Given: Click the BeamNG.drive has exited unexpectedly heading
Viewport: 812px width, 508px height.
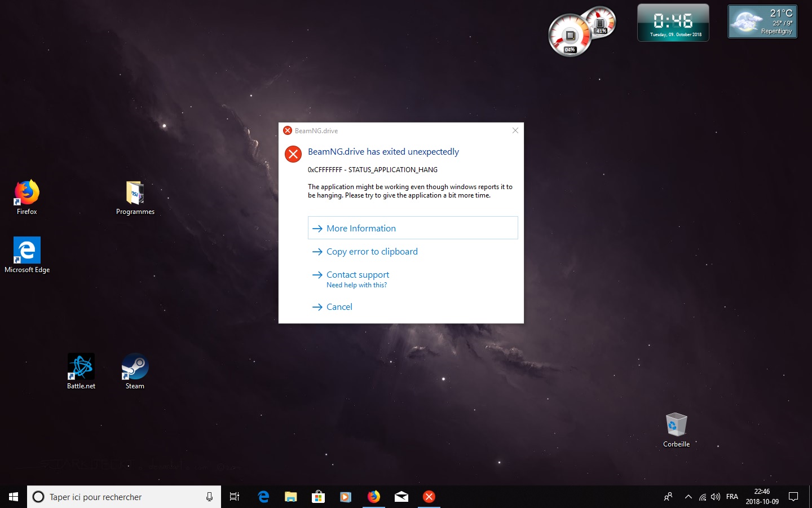Looking at the screenshot, I should [x=383, y=152].
